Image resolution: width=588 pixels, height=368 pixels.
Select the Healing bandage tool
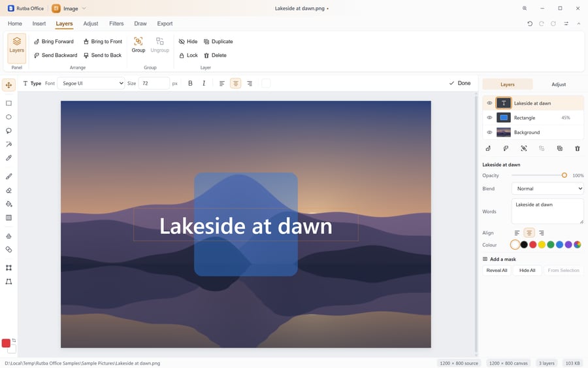[x=8, y=250]
